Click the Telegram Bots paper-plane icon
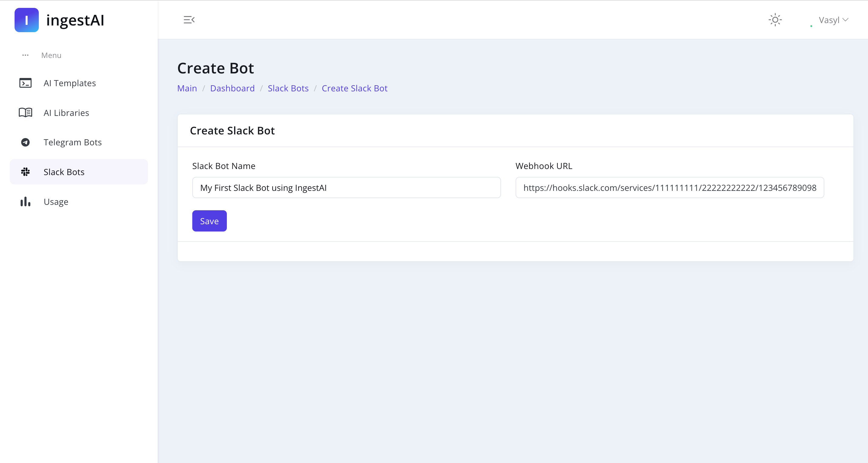Viewport: 868px width, 463px height. [x=25, y=142]
